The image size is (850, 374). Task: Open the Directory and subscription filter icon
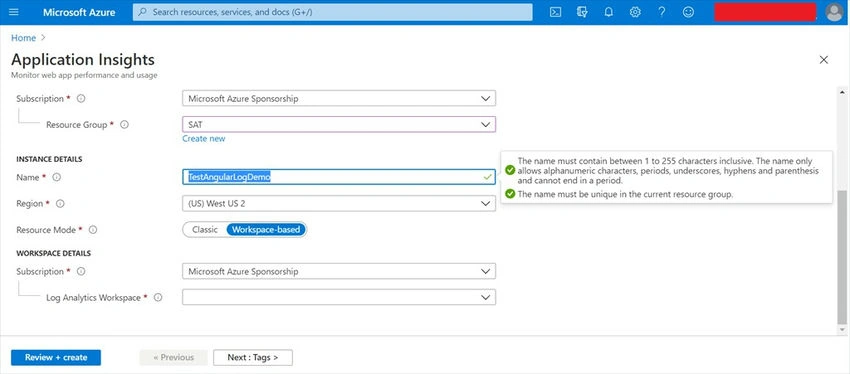pos(582,12)
